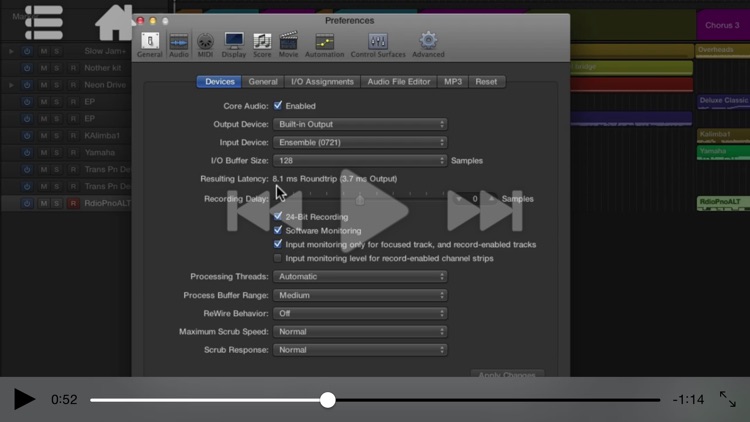Toggle the Software Monitoring checkbox
The image size is (750, 422).
tap(277, 230)
